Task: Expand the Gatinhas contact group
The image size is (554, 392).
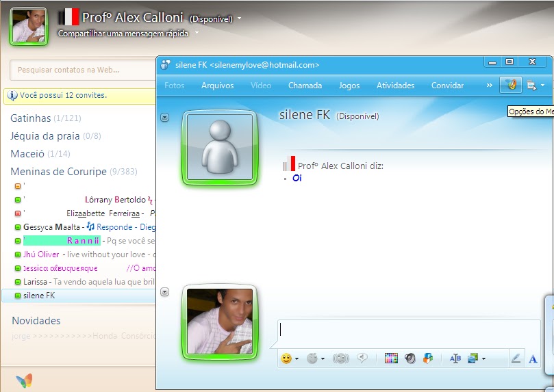Action: (x=46, y=118)
